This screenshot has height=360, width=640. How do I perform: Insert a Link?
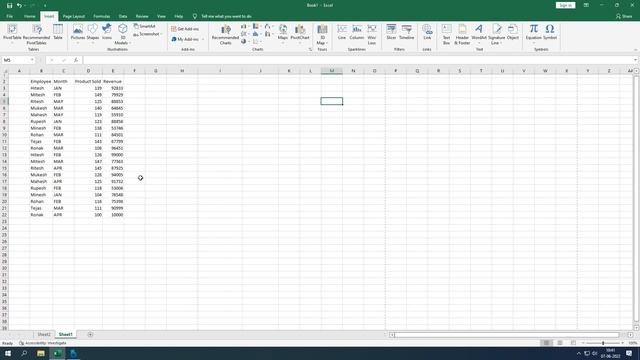point(427,32)
